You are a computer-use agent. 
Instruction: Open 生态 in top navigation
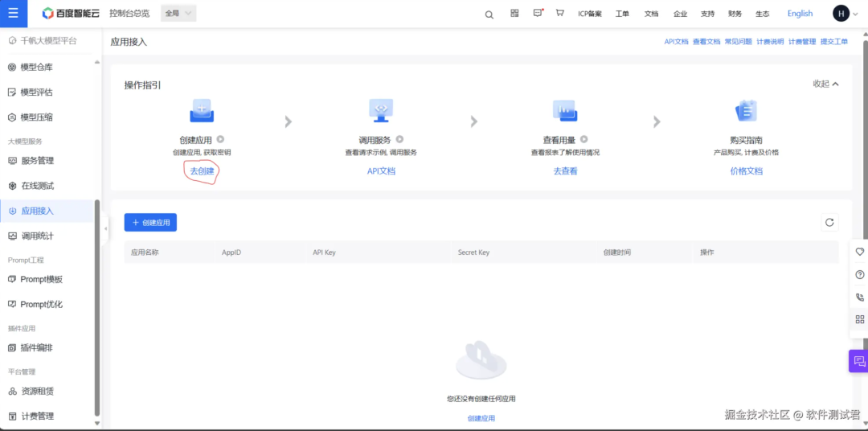(x=762, y=14)
